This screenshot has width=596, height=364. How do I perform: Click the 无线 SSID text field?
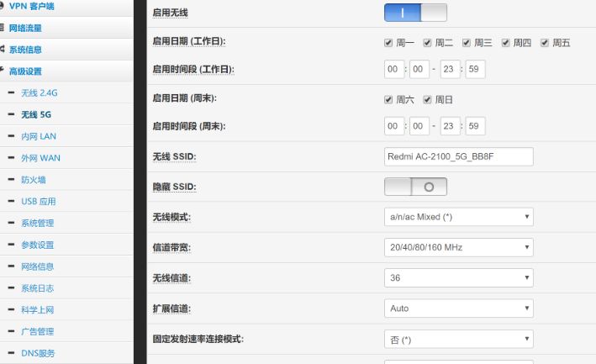point(459,156)
